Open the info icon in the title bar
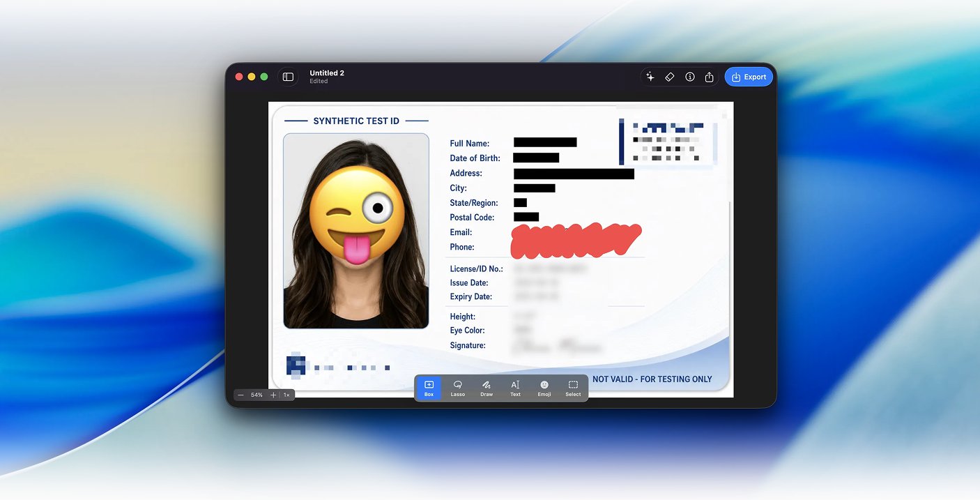Screen dimensions: 980x500 690,77
